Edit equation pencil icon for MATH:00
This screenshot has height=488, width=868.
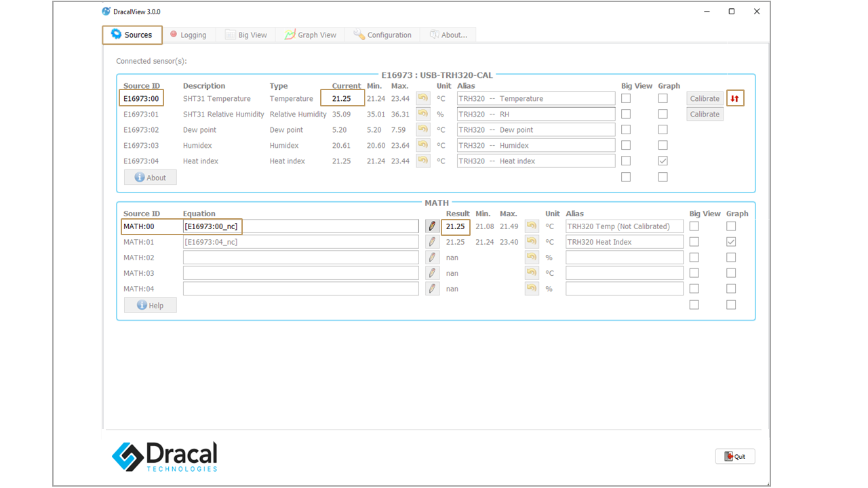click(432, 226)
